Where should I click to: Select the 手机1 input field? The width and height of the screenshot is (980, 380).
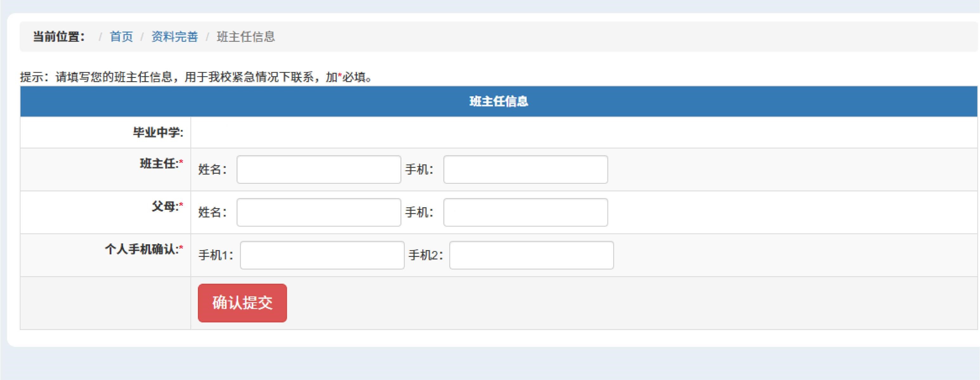pyautogui.click(x=322, y=255)
